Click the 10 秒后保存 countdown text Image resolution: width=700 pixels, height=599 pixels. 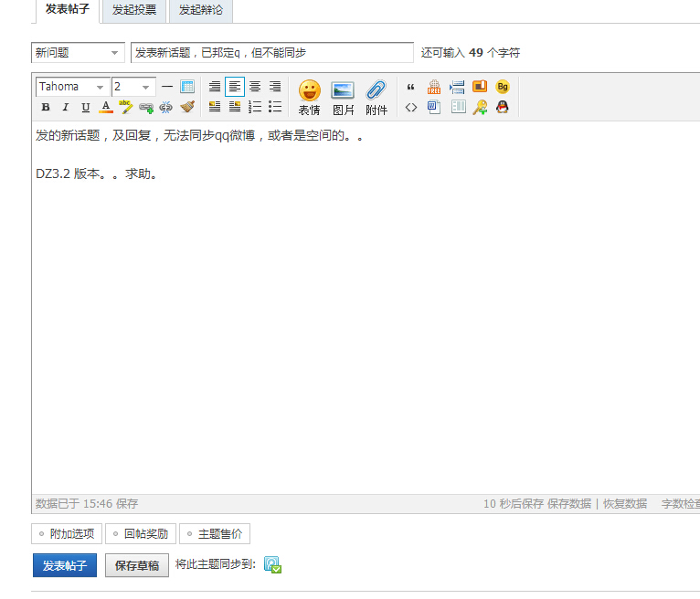(x=514, y=504)
